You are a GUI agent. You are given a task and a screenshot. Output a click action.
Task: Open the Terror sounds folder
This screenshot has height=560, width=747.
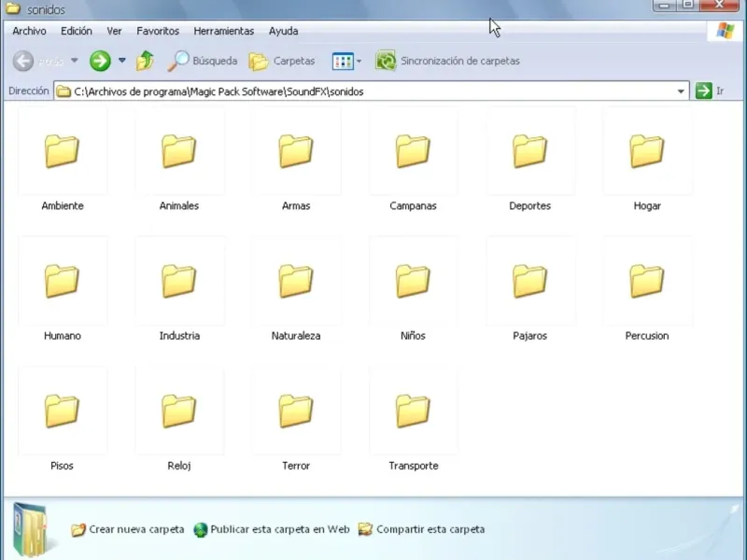[296, 411]
